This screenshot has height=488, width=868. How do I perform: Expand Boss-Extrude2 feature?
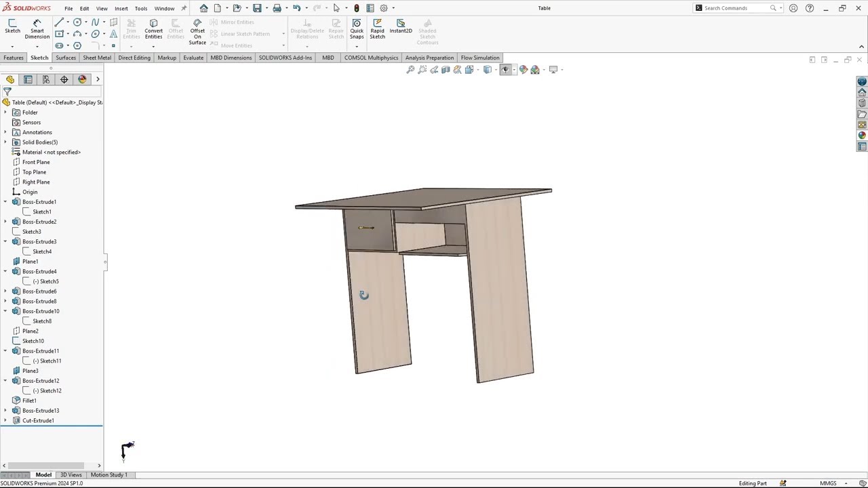(5, 222)
